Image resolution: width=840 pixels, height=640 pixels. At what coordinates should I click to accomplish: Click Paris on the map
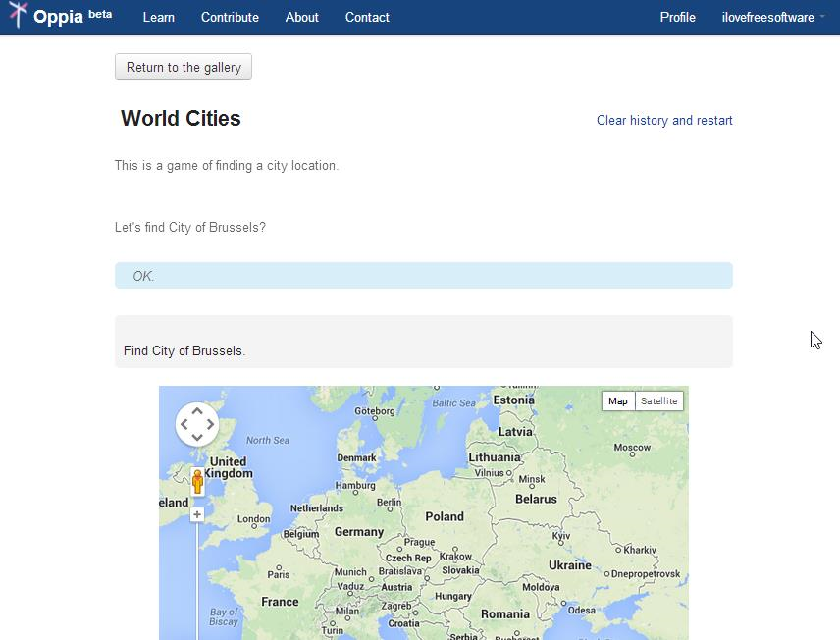click(x=279, y=574)
